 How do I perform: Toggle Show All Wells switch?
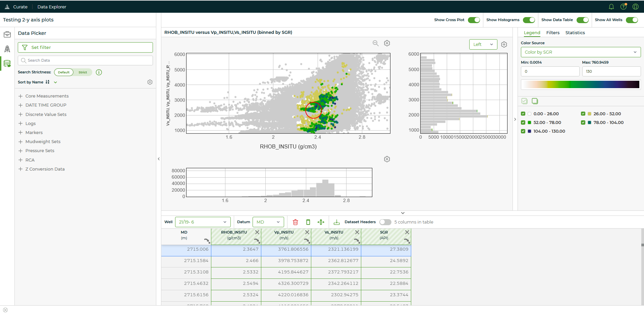click(632, 20)
